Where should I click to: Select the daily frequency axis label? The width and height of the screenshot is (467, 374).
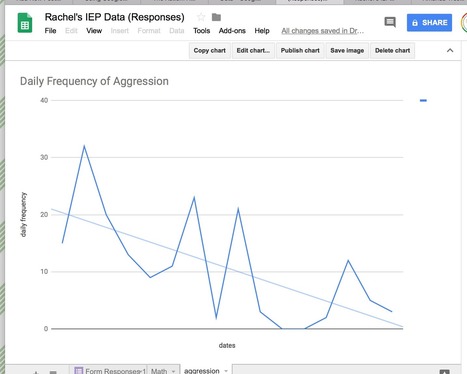[23, 214]
